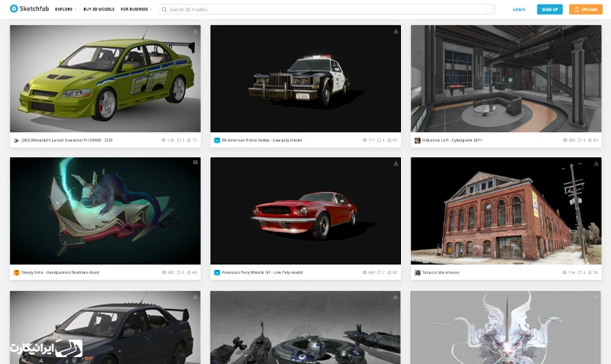The image size is (611, 364).
Task: Focus the Search 3D models field
Action: pos(327,9)
